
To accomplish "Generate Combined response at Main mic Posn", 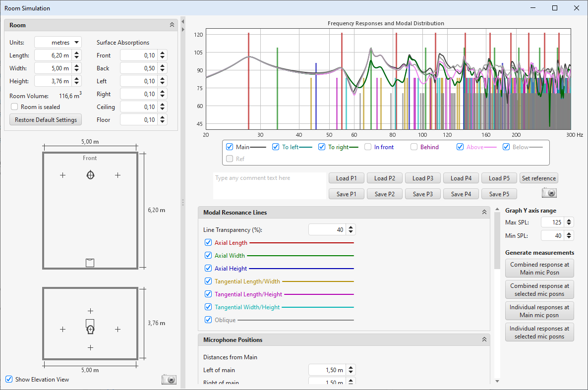I will click(x=539, y=268).
